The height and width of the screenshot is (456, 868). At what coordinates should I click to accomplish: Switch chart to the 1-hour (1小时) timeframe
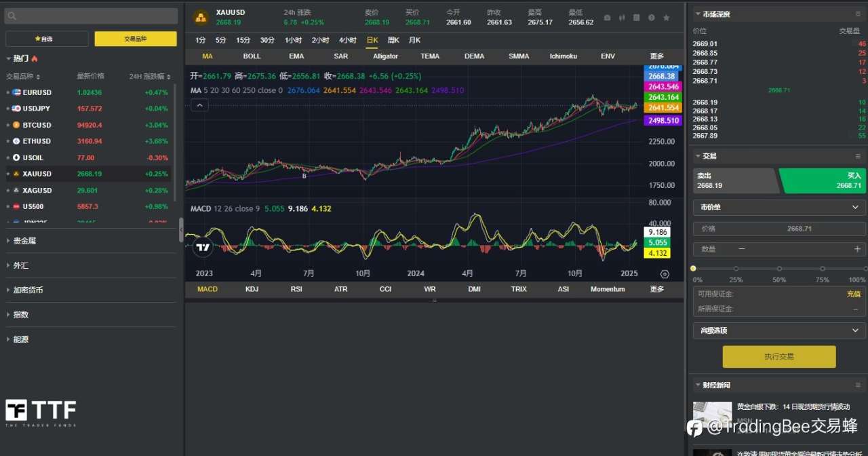[x=293, y=40]
